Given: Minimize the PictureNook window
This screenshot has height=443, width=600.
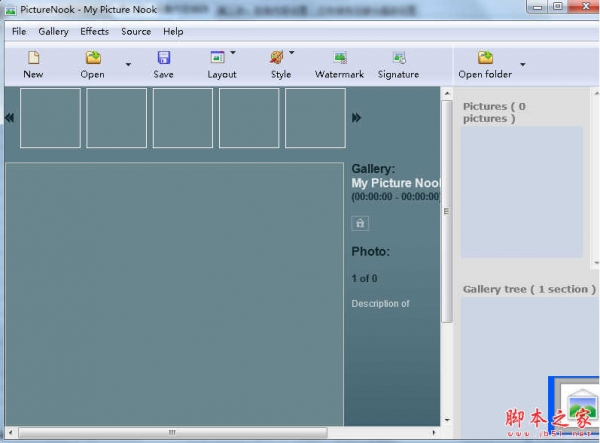Looking at the screenshot, I should tap(538, 7).
